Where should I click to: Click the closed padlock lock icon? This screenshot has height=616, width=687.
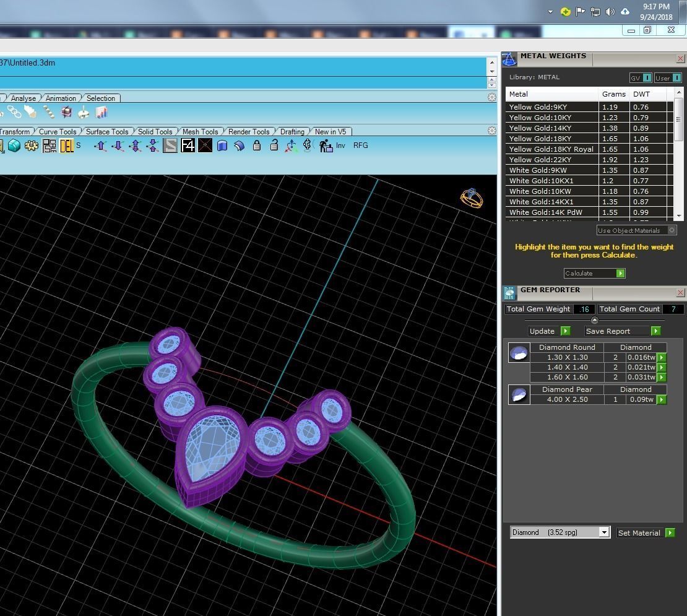(x=257, y=145)
